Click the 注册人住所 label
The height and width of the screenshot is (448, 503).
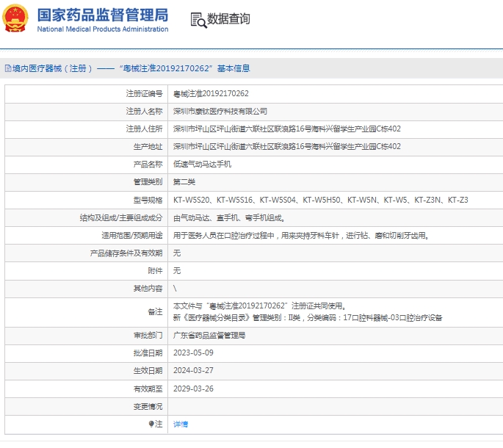pyautogui.click(x=145, y=129)
